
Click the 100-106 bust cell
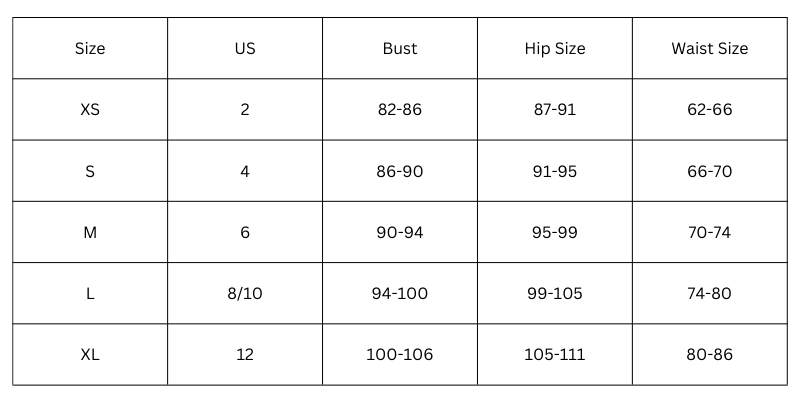400,354
